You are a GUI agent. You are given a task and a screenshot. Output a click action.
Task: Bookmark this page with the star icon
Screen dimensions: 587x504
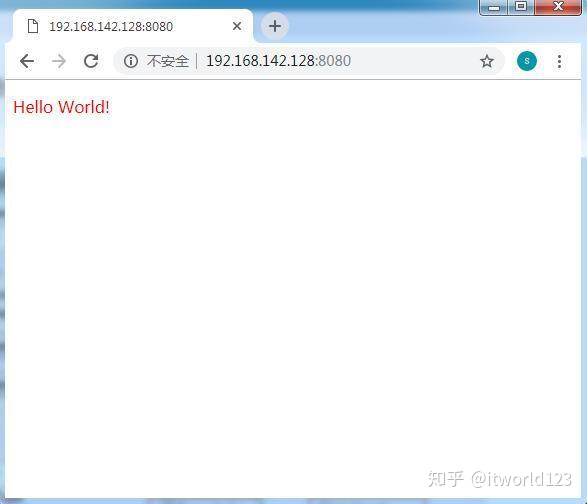[x=487, y=61]
